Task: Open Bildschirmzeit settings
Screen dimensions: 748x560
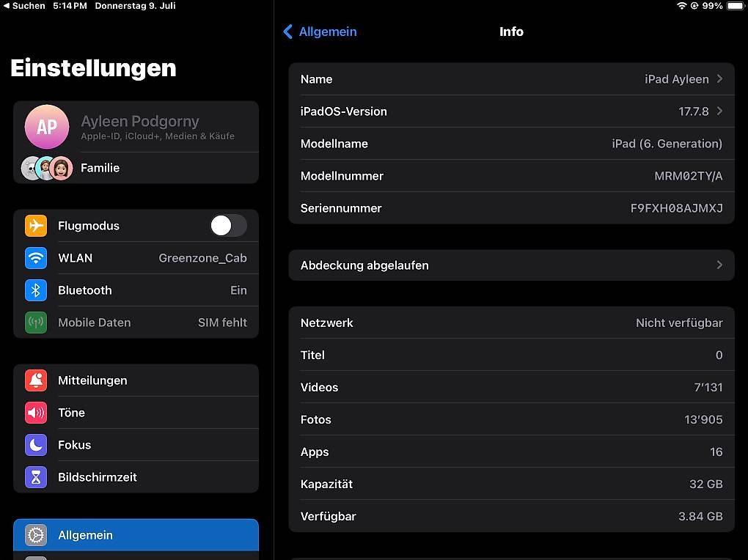Action: click(x=136, y=477)
